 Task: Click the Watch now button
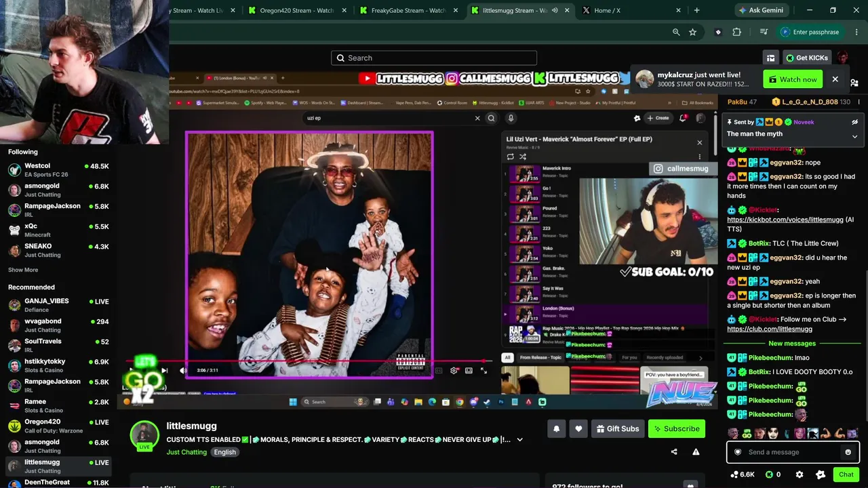[792, 79]
